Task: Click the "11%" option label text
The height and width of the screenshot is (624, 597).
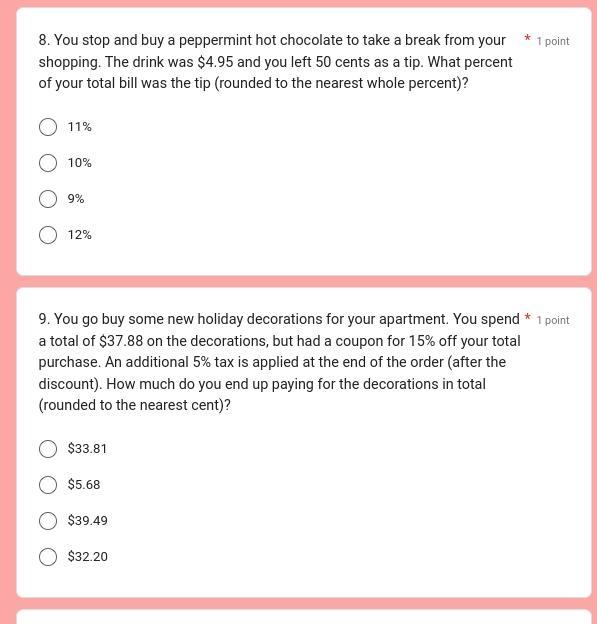Action: 80,127
